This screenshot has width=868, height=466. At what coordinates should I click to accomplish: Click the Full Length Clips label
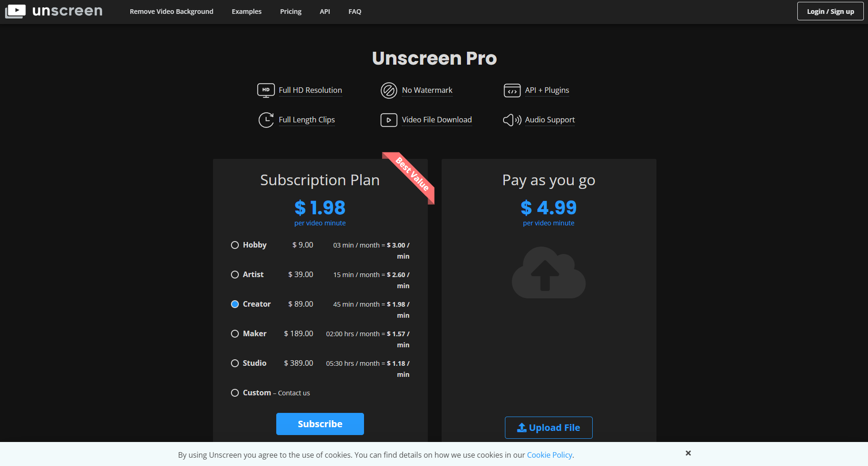307,120
